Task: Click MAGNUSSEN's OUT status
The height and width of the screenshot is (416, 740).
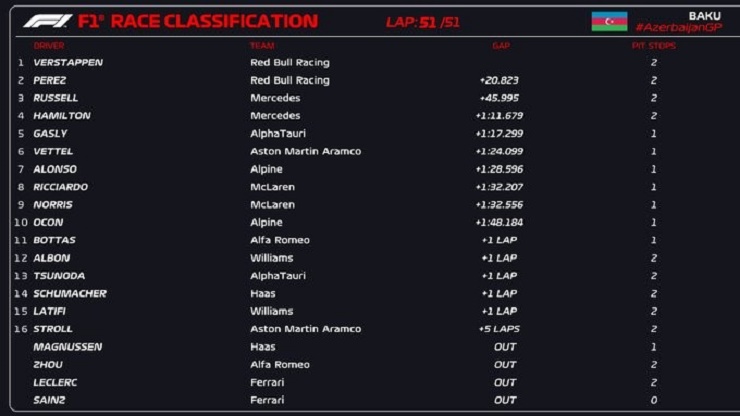Action: point(505,347)
